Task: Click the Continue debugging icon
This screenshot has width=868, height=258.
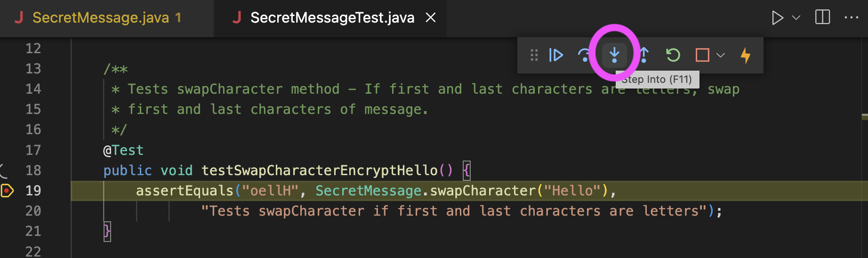Action: tap(556, 56)
